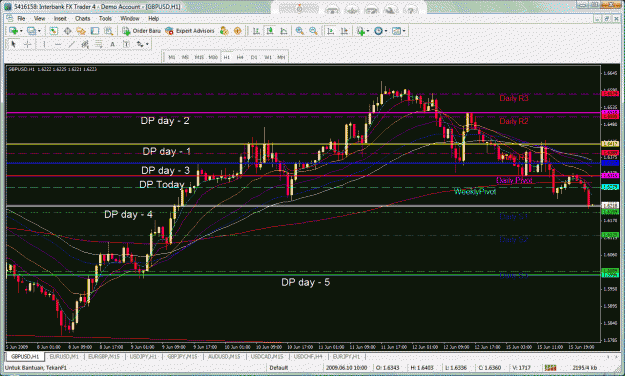Viewport: 625px width, 376px height.
Task: Switch chart to line chart type
Action: [x=284, y=31]
